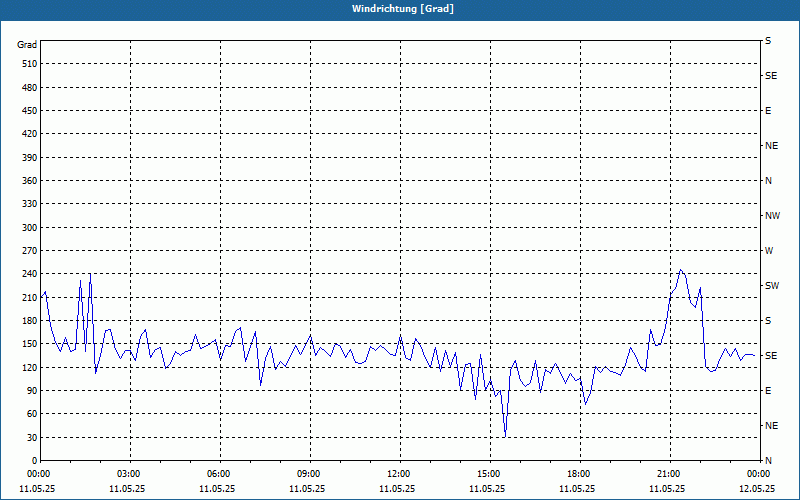The image size is (800, 500).
Task: Click the 11.05.25 date under 12:00
Action: (397, 489)
